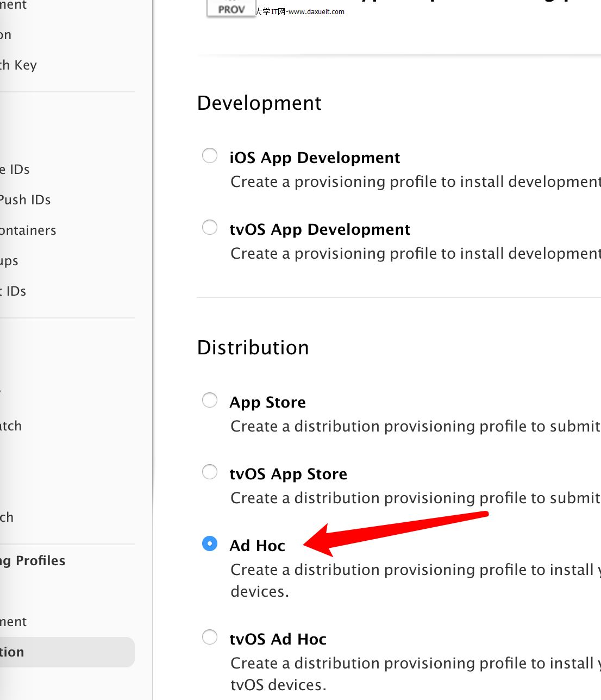The width and height of the screenshot is (601, 700).
Task: Open the sidebar item directly above Push IDs
Action: tap(15, 170)
